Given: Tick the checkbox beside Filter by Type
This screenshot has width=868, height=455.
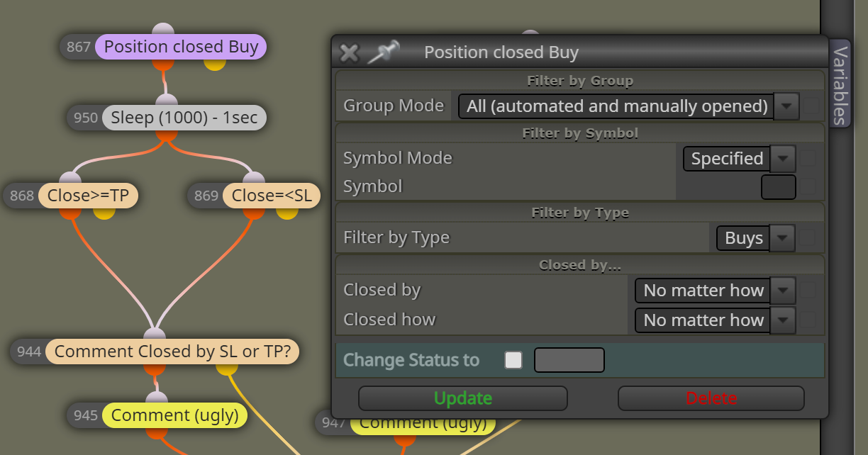Looking at the screenshot, I should (808, 238).
